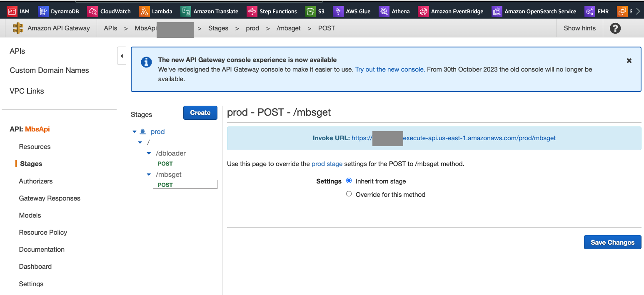This screenshot has width=644, height=295.
Task: Click /mbsget breadcrumb
Action: tap(289, 28)
